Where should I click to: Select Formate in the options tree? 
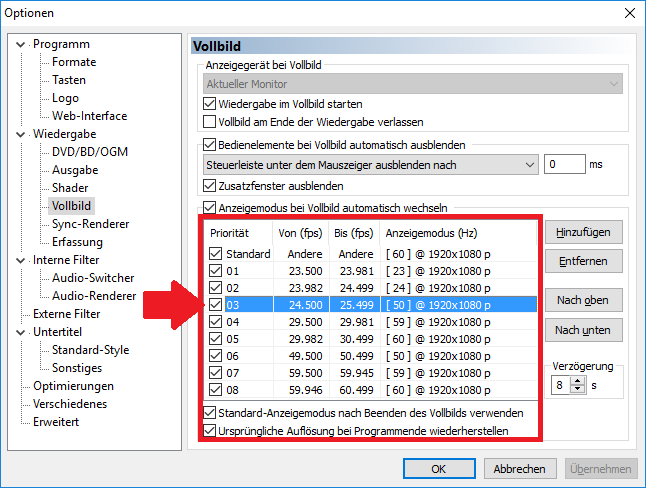tap(74, 62)
